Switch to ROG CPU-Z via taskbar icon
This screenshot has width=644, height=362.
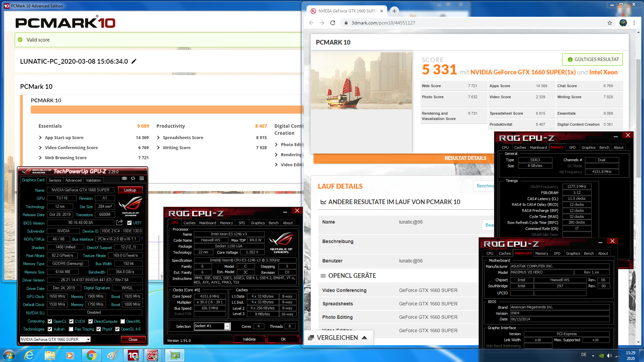[153, 355]
